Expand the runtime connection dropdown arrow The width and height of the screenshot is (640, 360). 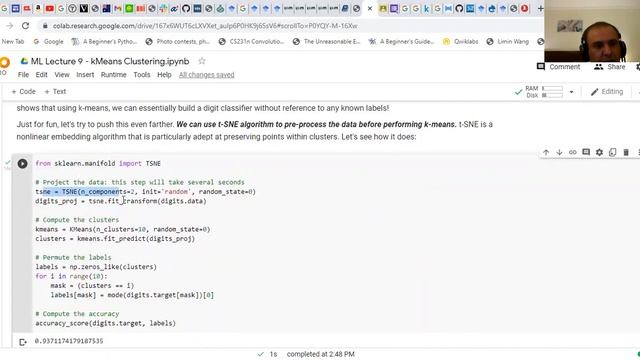(x=571, y=92)
